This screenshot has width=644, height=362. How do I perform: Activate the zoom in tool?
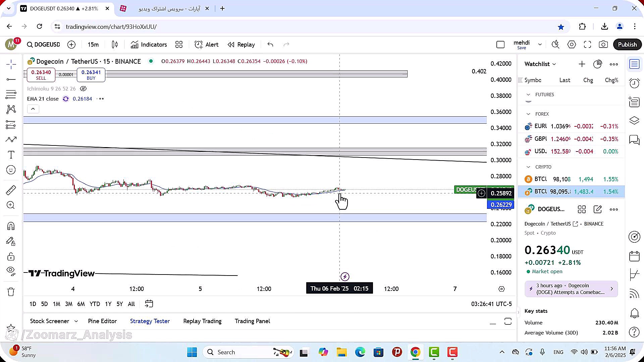pos(11,205)
